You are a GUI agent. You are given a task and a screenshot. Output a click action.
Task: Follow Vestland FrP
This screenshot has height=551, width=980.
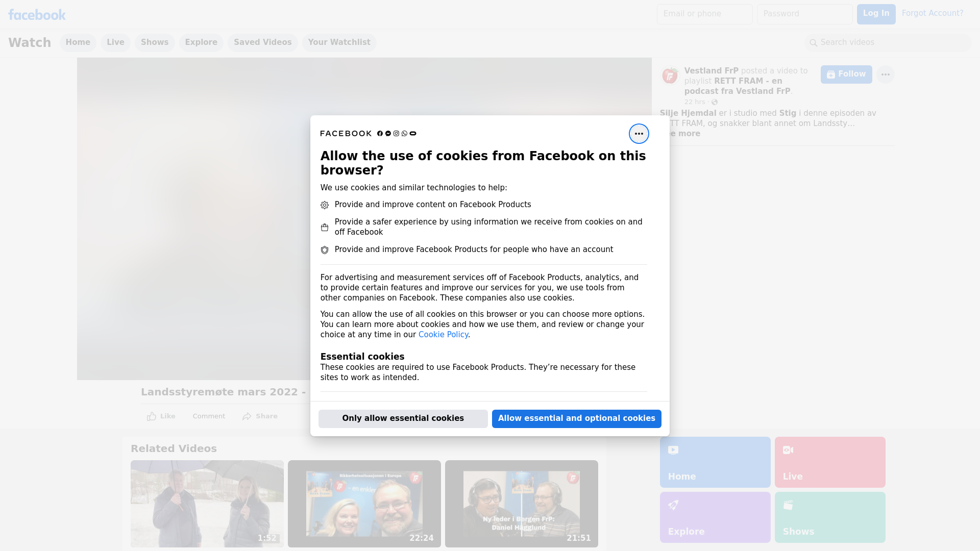[846, 74]
